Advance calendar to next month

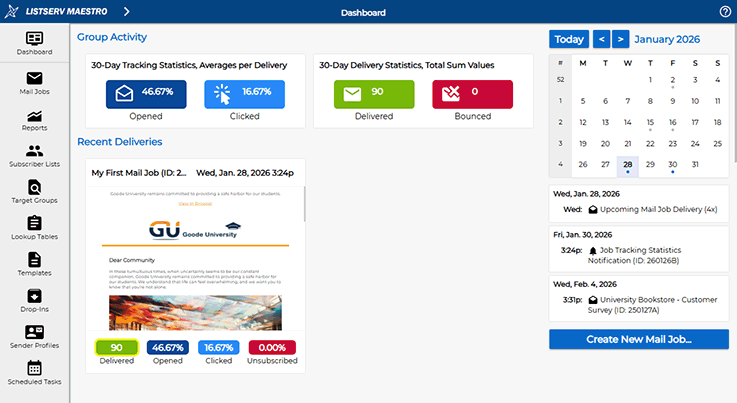click(621, 39)
